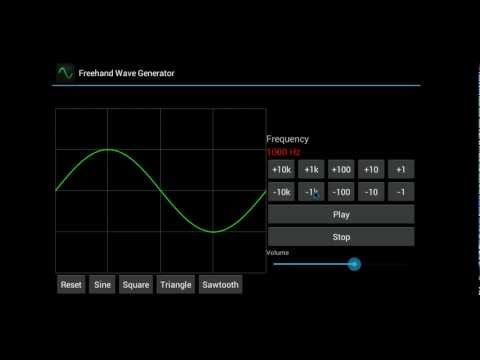Decrease frequency with the -10k button
This screenshot has height=360, width=480.
point(282,192)
